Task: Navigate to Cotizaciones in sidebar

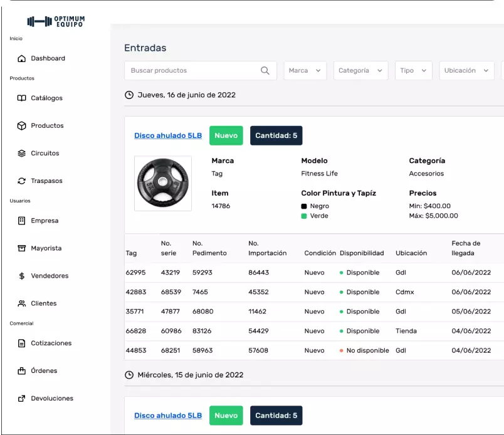Action: (51, 343)
